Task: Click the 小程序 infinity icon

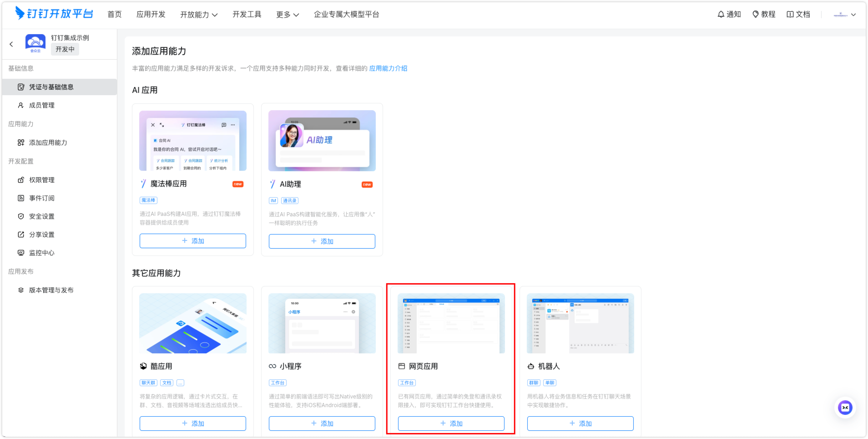Action: [273, 366]
